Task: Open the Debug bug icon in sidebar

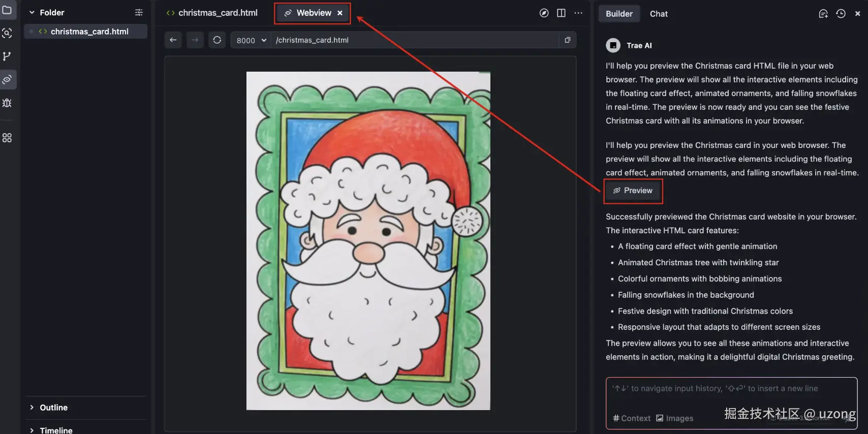Action: (7, 103)
